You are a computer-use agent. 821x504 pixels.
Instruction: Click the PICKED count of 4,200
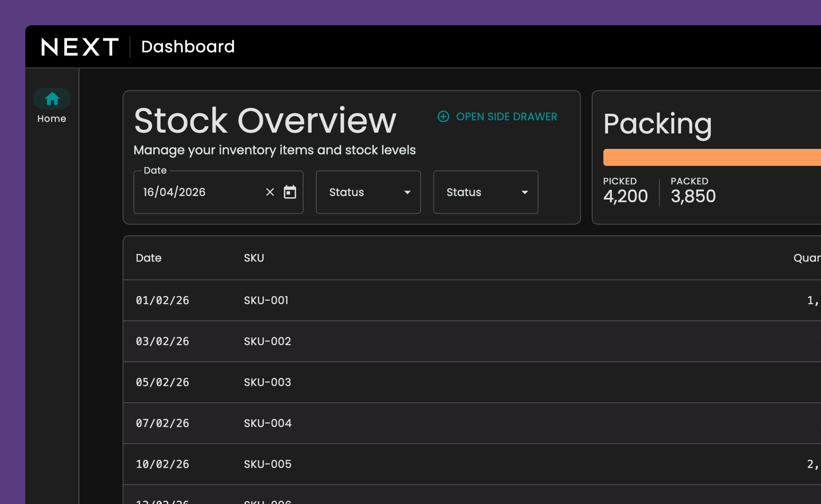click(625, 196)
